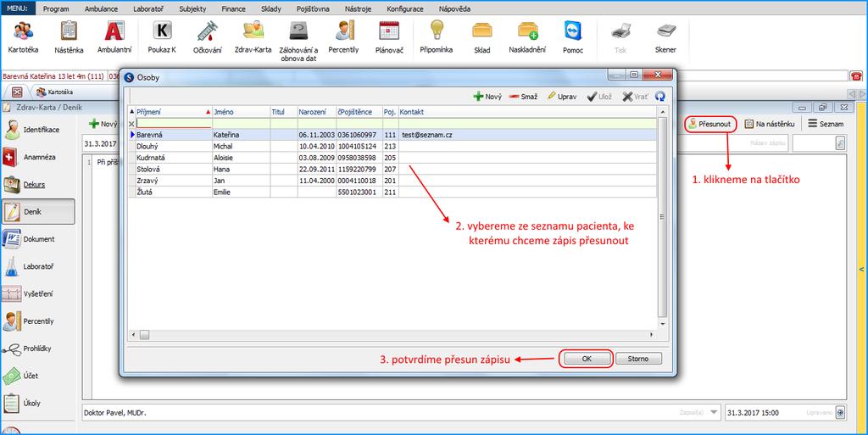Open Percentily from the top toolbar
868x435 pixels.
tap(344, 36)
